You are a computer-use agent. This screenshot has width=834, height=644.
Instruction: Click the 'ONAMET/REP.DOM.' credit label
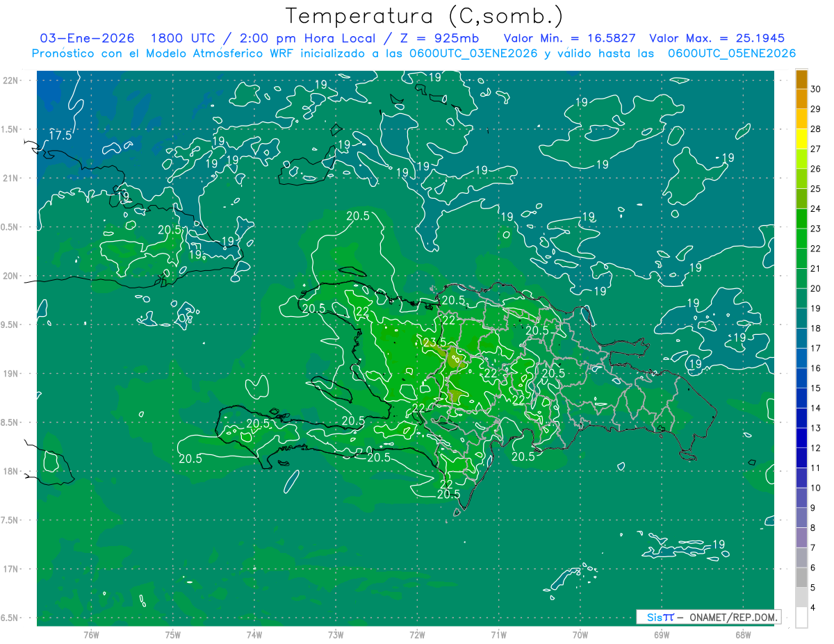pos(734,617)
